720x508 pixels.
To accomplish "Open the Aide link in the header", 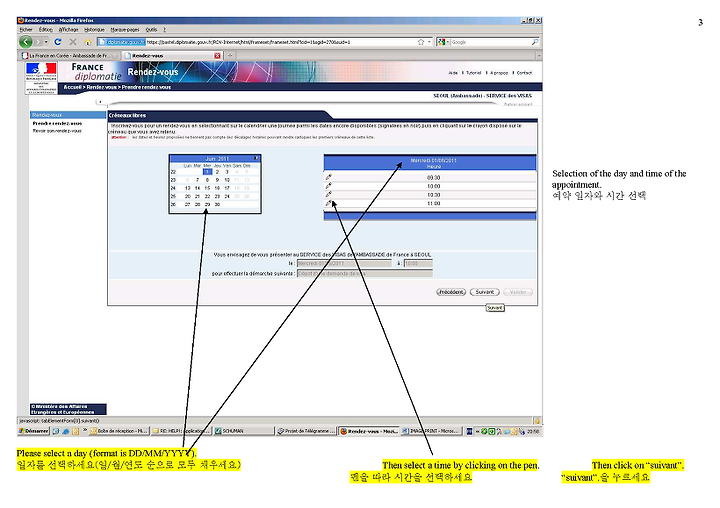I will [x=453, y=73].
